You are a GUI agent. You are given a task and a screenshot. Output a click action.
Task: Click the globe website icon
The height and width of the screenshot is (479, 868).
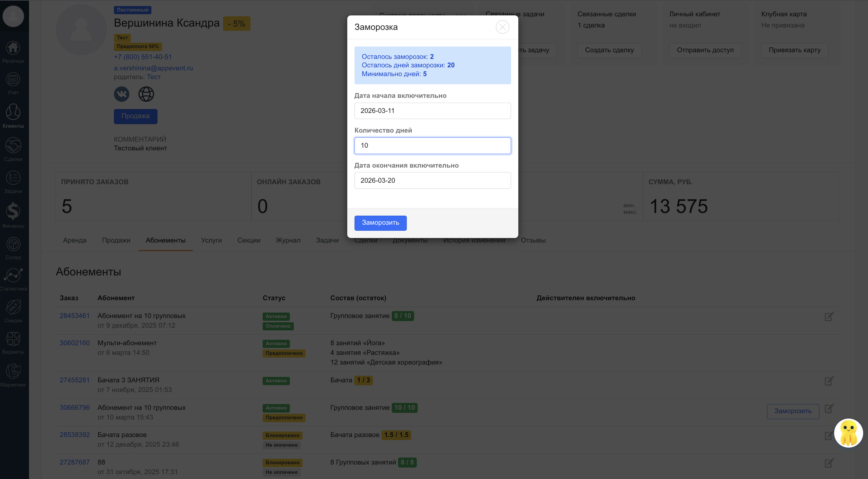tap(146, 94)
